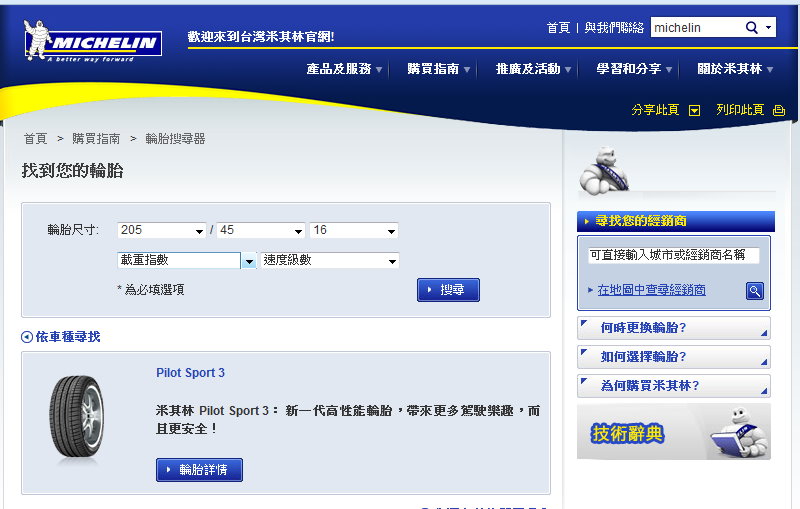Click the 分享此頁 share icon

click(694, 110)
